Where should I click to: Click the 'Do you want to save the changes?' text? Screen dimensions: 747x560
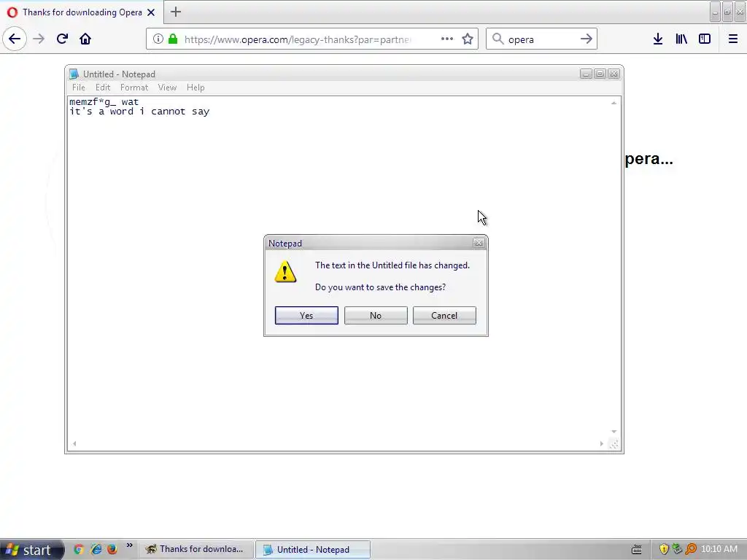(x=380, y=287)
